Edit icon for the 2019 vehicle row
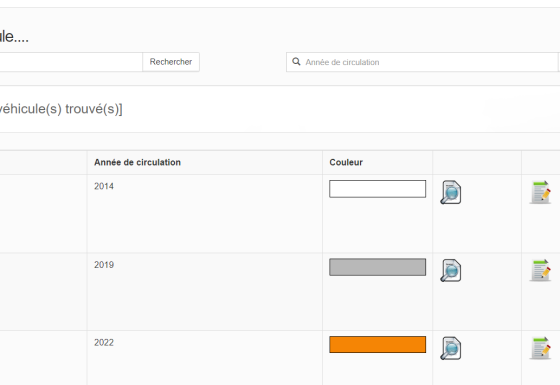560x385 pixels. [x=540, y=270]
